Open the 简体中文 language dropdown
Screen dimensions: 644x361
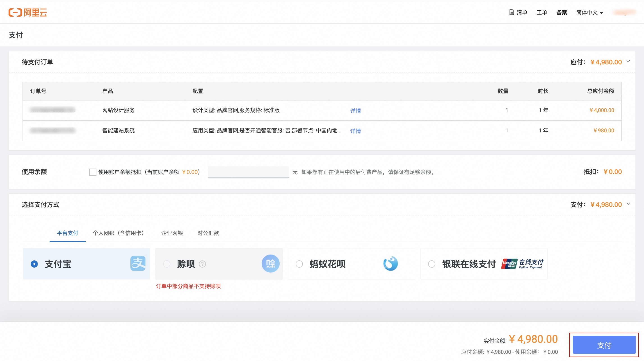point(589,12)
